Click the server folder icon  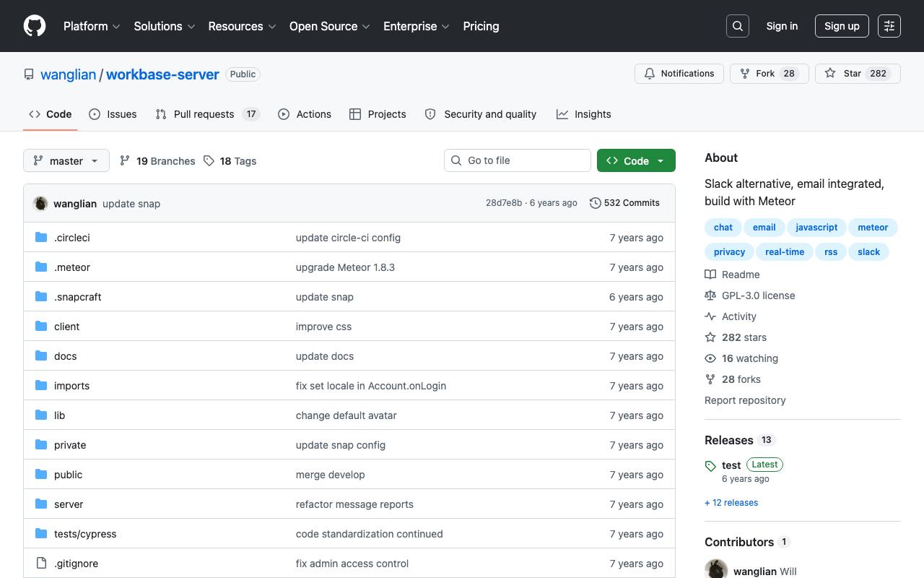click(x=41, y=504)
